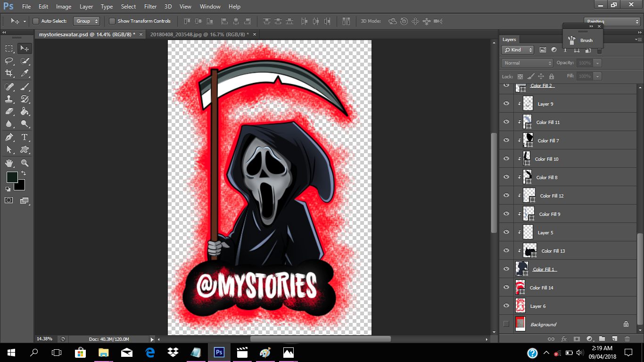Open the Filter menu

pyautogui.click(x=150, y=7)
